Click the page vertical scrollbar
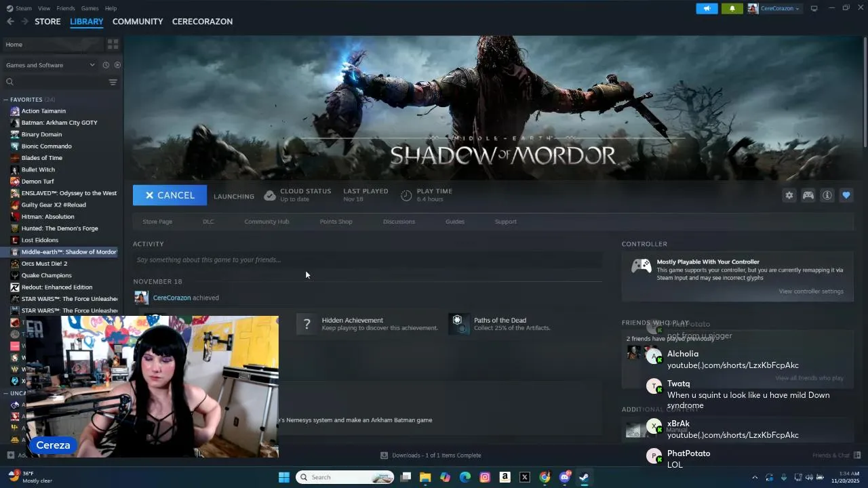The width and height of the screenshot is (868, 488). point(865,91)
